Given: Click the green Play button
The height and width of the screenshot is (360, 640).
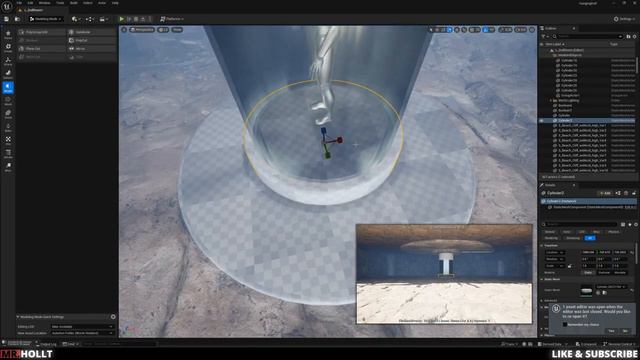Looking at the screenshot, I should [x=121, y=19].
